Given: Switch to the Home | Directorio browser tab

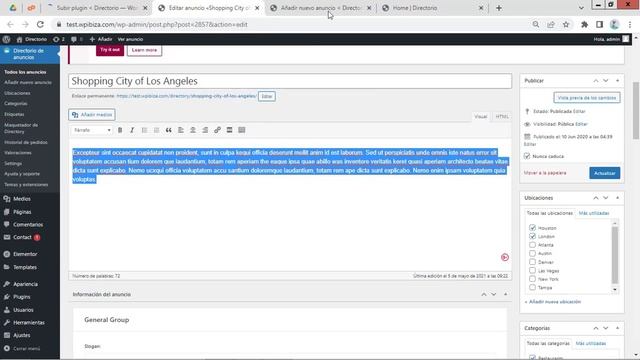Looking at the screenshot, I should [433, 8].
